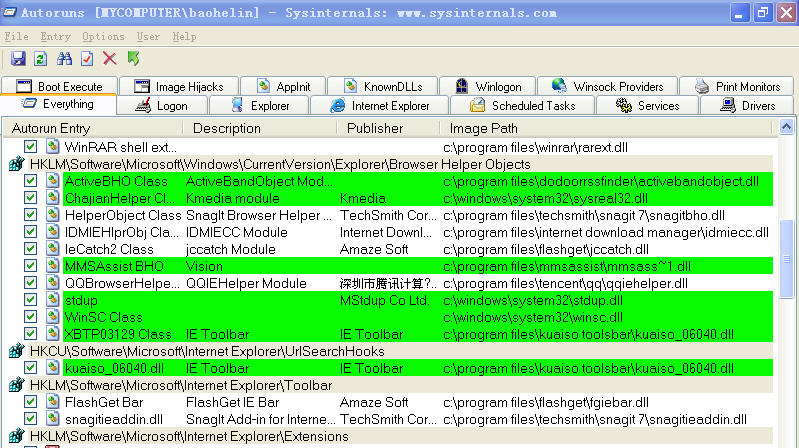Image resolution: width=799 pixels, height=448 pixels.
Task: Click the file icon beside XBTP03129 Class
Action: pos(52,334)
